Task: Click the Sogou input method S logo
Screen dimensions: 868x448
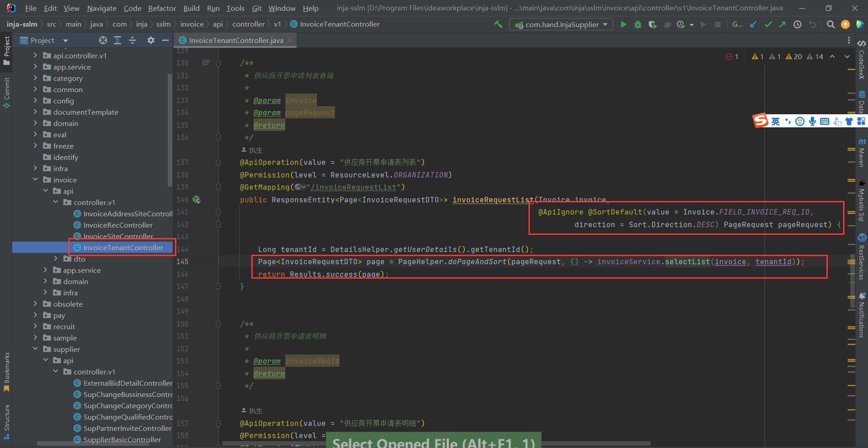Action: [760, 121]
